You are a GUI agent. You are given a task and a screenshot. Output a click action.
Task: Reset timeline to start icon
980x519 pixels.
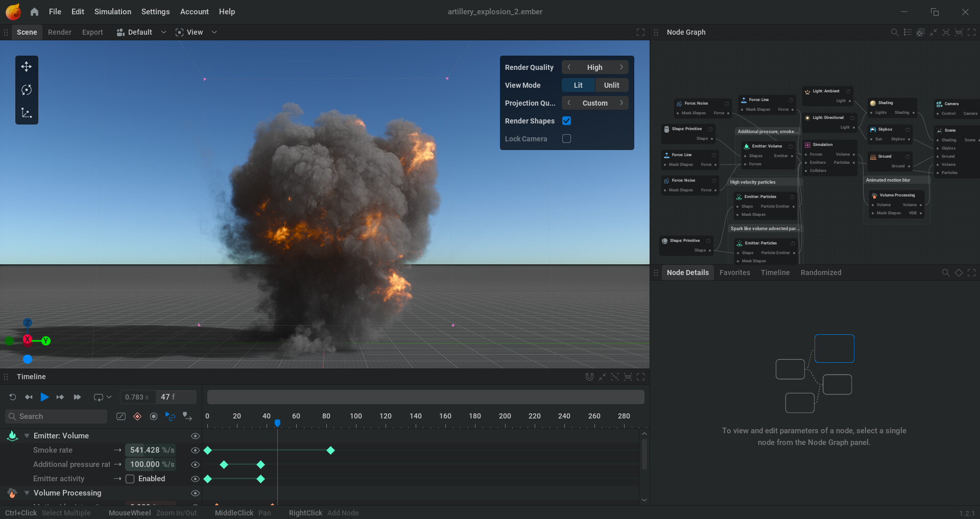coord(13,397)
